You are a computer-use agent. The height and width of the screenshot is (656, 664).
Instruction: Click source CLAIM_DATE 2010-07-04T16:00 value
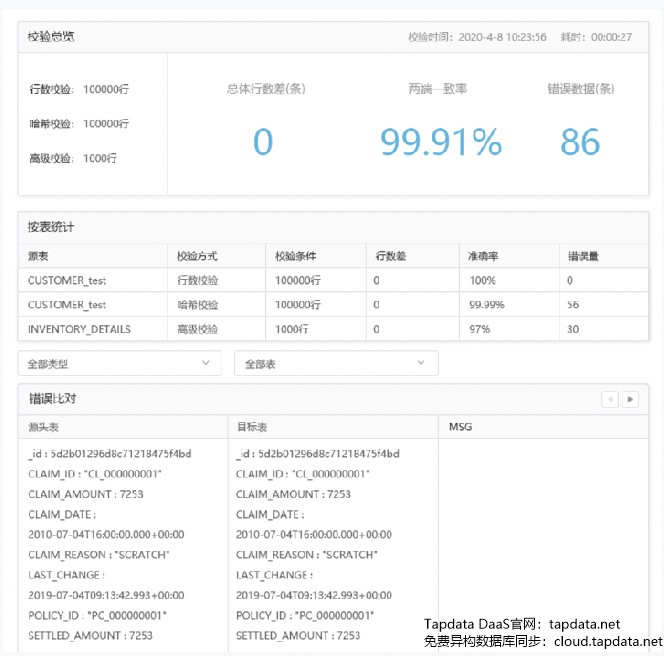[106, 535]
